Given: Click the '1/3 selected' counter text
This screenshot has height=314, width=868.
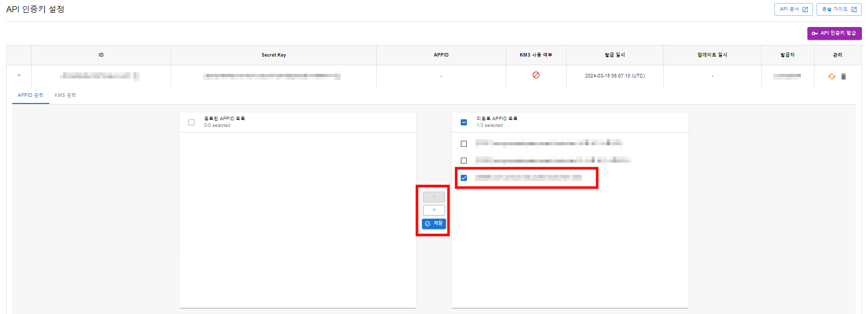Looking at the screenshot, I should pos(490,125).
